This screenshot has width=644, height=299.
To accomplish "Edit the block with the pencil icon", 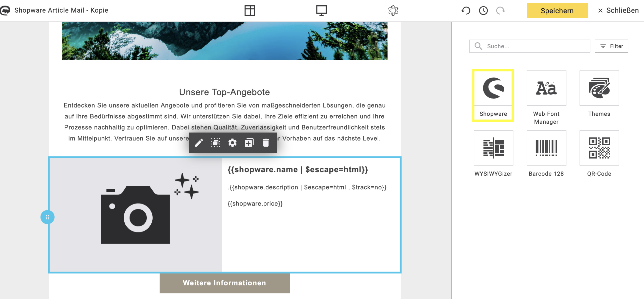I will [x=199, y=143].
